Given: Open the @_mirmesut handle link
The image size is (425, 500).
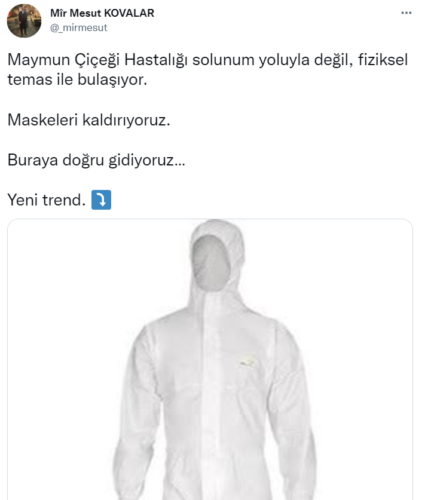Looking at the screenshot, I should 79,28.
